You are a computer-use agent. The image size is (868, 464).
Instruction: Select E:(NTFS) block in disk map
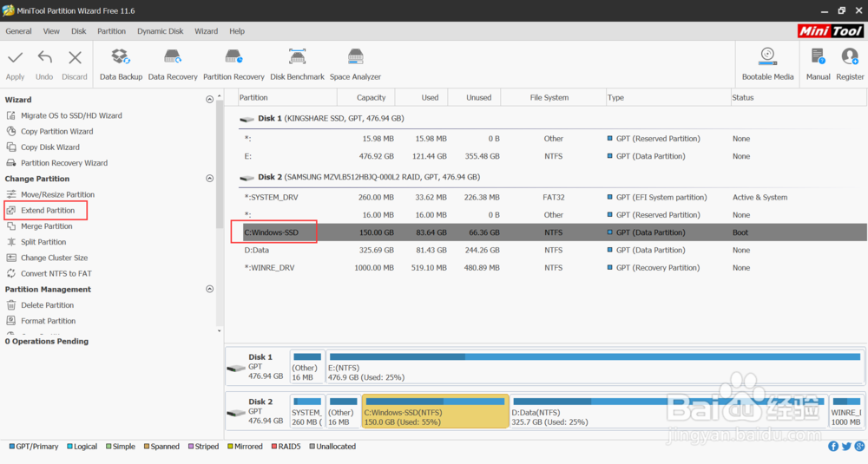(x=595, y=367)
